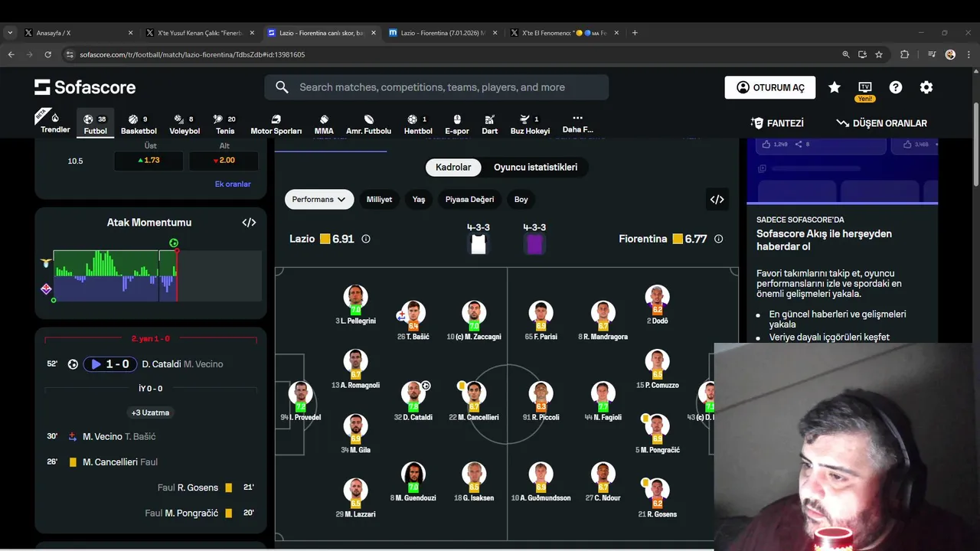
Task: Select the MMA sport category
Action: pyautogui.click(x=324, y=124)
